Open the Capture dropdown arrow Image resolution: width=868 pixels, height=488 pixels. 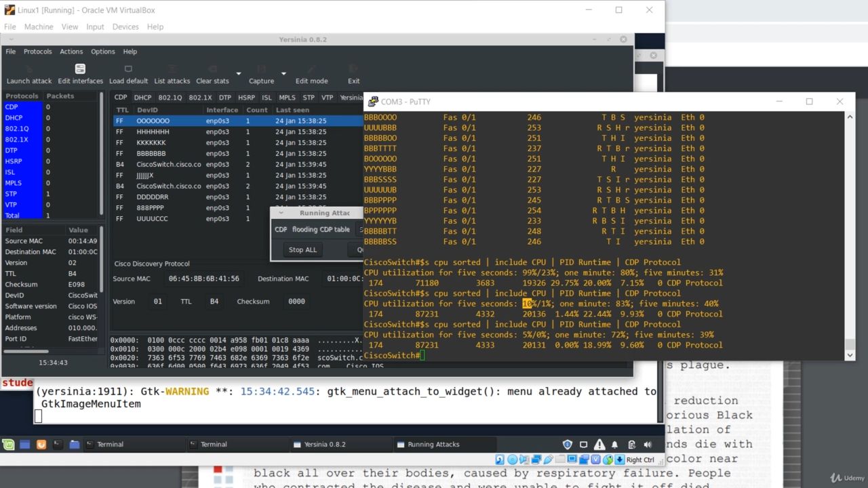283,74
